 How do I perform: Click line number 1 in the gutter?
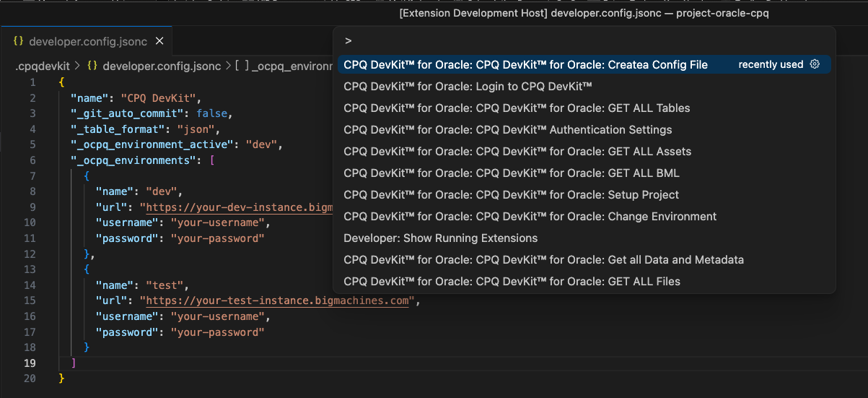pyautogui.click(x=32, y=82)
